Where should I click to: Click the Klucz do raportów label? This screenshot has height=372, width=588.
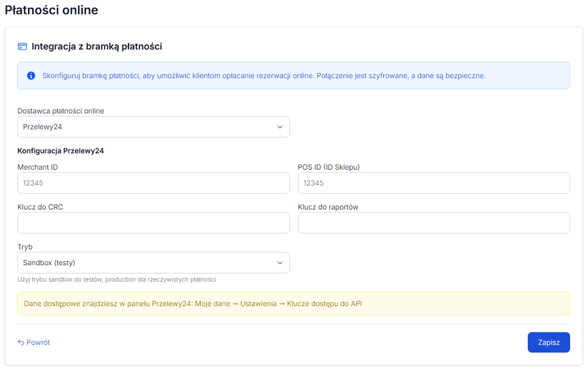click(x=328, y=207)
